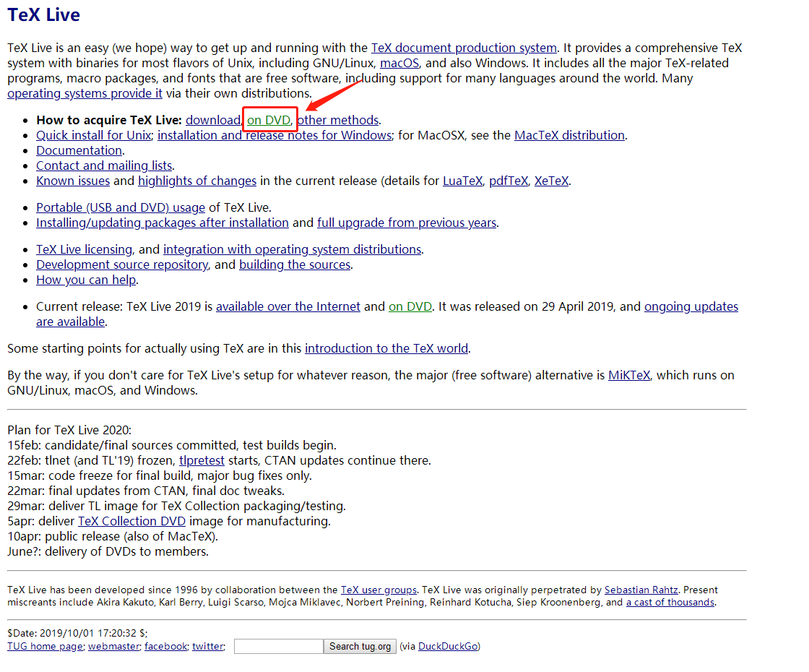The image size is (809, 672).
Task: Visit the MiKTeX alternative link
Action: pos(629,375)
